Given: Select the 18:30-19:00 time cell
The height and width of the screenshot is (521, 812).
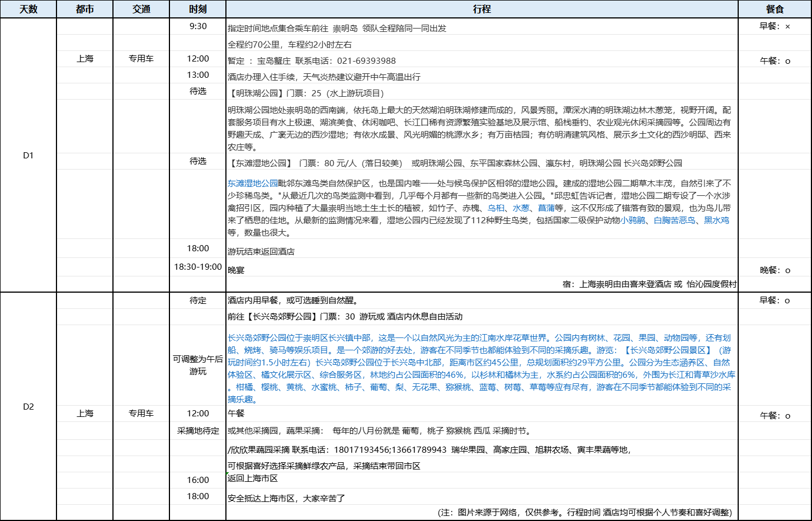Looking at the screenshot, I should 197,267.
